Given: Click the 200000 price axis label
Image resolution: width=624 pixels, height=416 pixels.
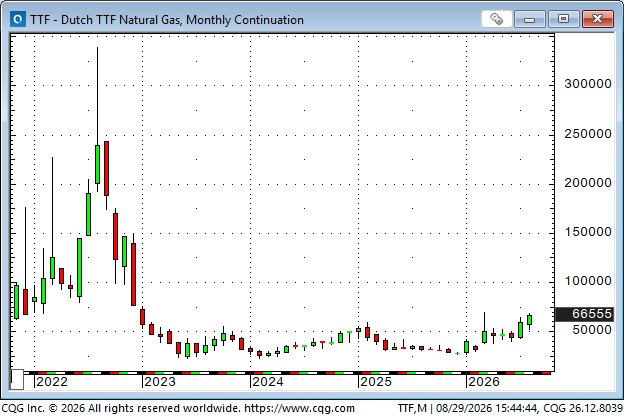Looking at the screenshot, I should click(588, 183).
